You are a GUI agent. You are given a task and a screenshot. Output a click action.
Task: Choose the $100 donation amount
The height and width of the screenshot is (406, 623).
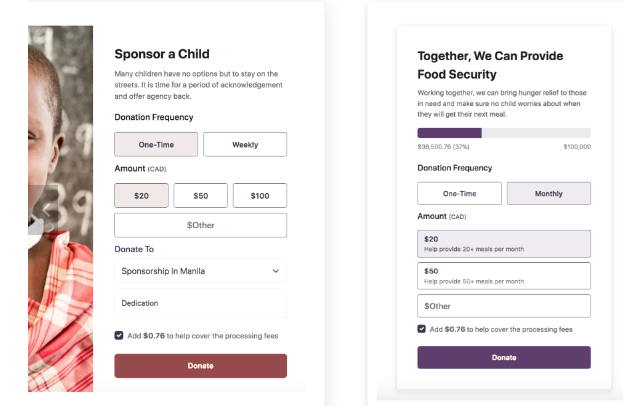click(x=260, y=196)
